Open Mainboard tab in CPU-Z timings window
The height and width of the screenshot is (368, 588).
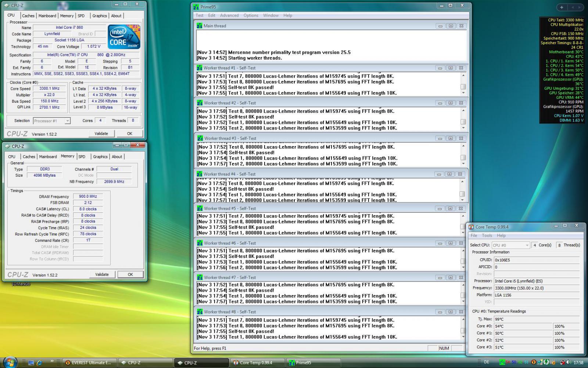coord(48,157)
